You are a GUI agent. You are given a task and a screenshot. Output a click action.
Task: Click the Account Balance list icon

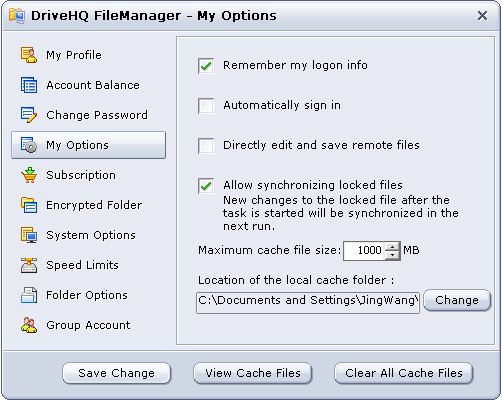click(x=29, y=85)
